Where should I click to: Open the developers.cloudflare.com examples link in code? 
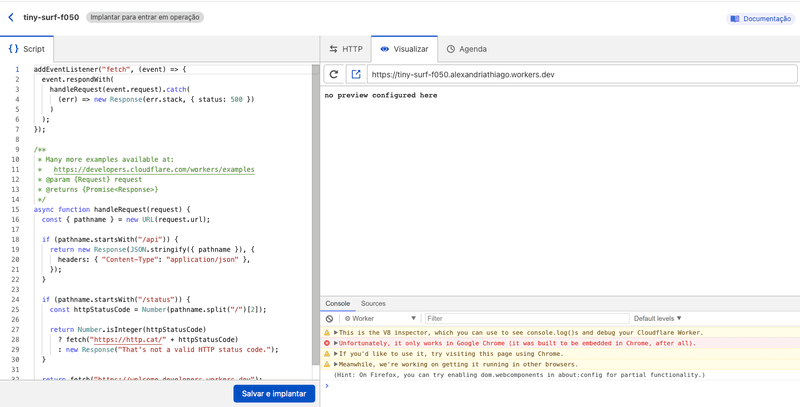coord(154,169)
